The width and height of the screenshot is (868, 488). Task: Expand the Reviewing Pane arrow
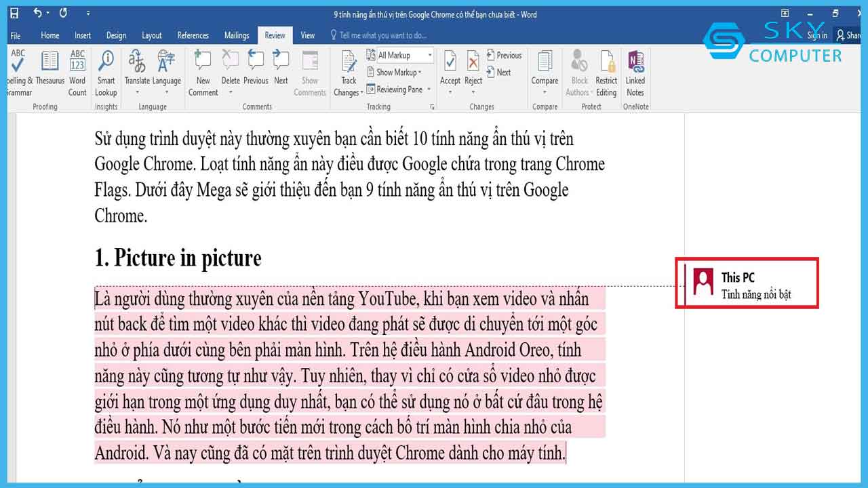coord(429,89)
